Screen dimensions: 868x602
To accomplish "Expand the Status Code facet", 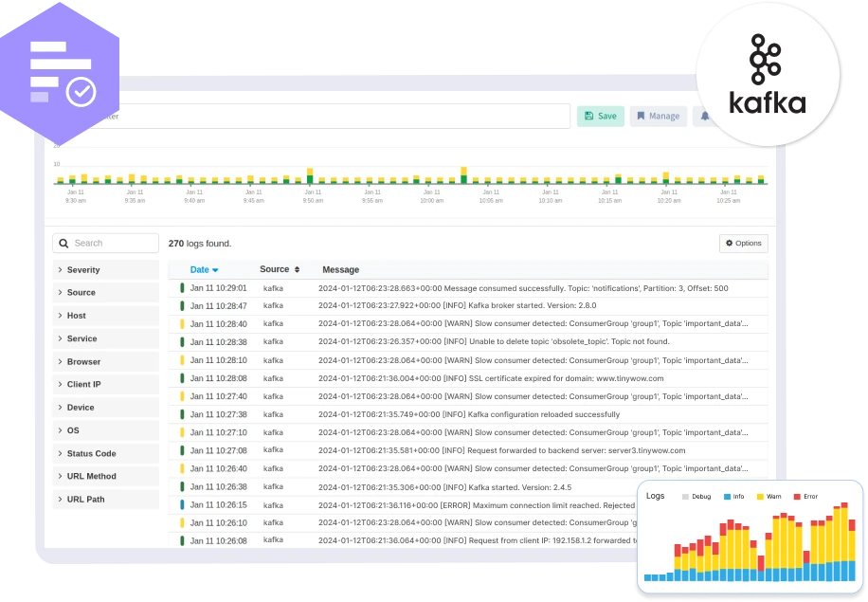I will point(106,453).
